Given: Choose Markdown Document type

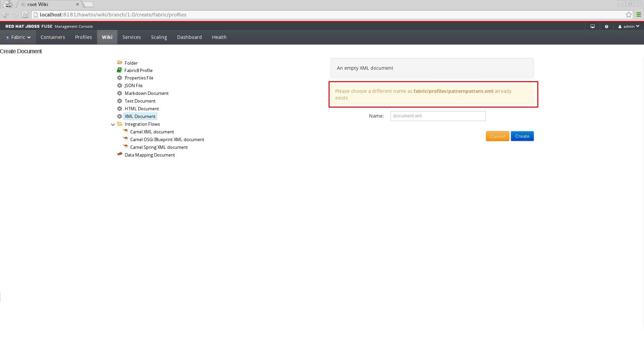Looking at the screenshot, I should click(147, 93).
